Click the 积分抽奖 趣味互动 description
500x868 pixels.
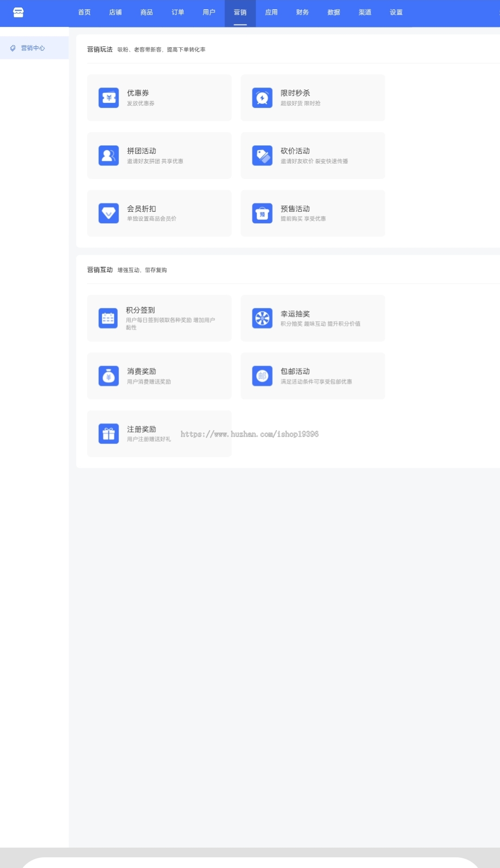click(321, 324)
